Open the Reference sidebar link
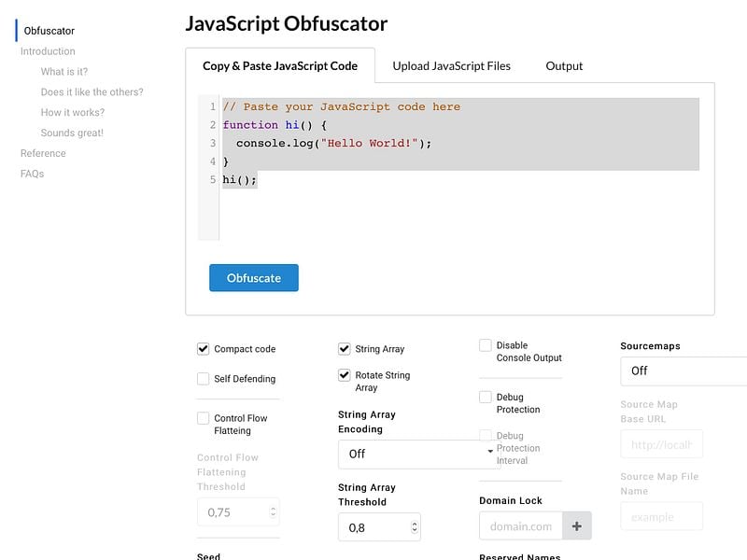Viewport: 747px width, 560px height. click(x=43, y=153)
